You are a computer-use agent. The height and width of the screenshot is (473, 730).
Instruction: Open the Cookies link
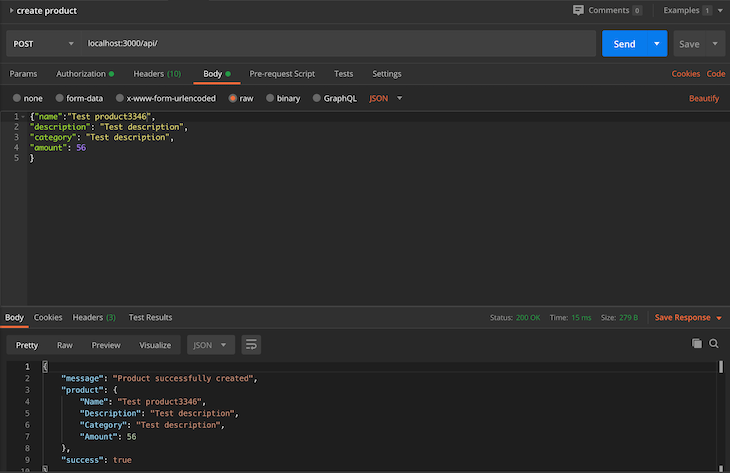click(685, 74)
